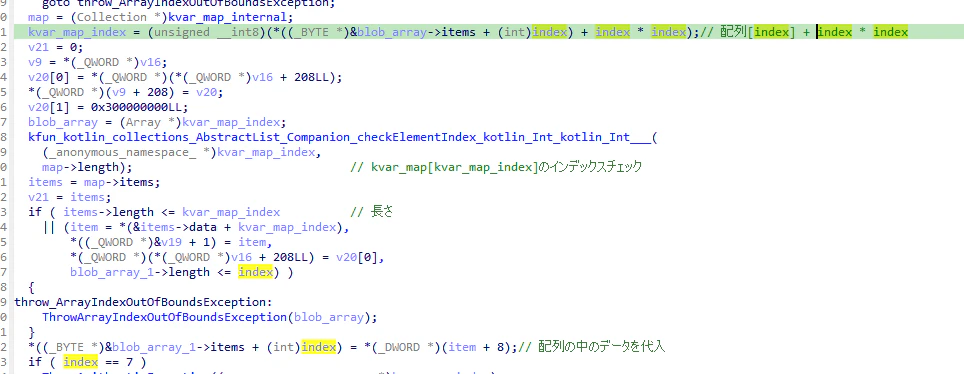Click 'map->items' in items assignment
Screen dimensions: 964x374
(x=119, y=182)
